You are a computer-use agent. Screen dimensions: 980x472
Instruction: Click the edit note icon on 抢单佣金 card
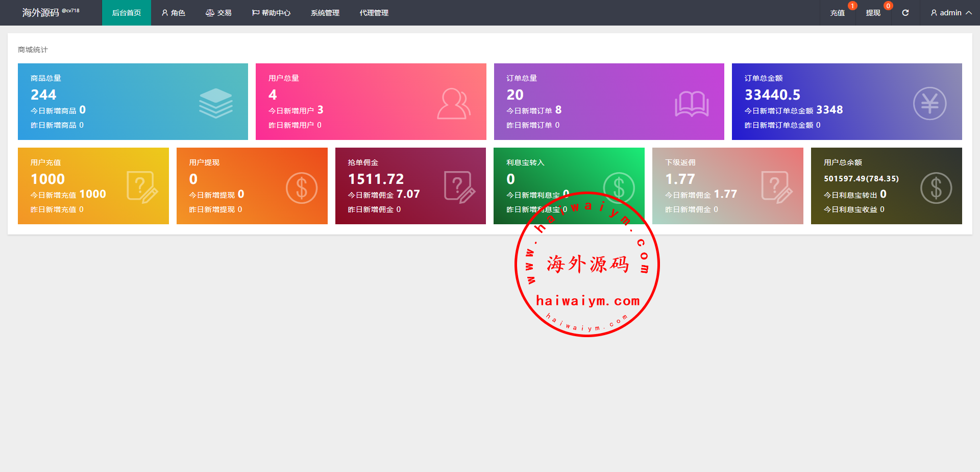coord(459,187)
